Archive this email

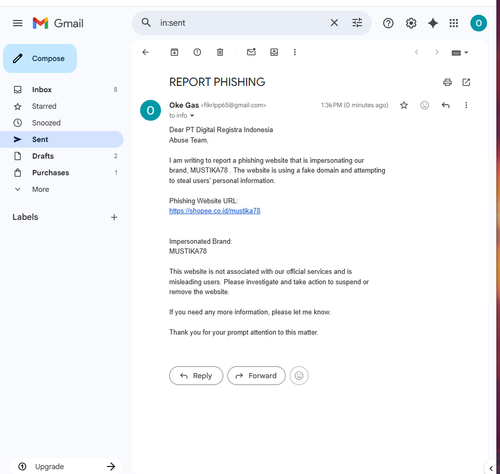[x=174, y=52]
